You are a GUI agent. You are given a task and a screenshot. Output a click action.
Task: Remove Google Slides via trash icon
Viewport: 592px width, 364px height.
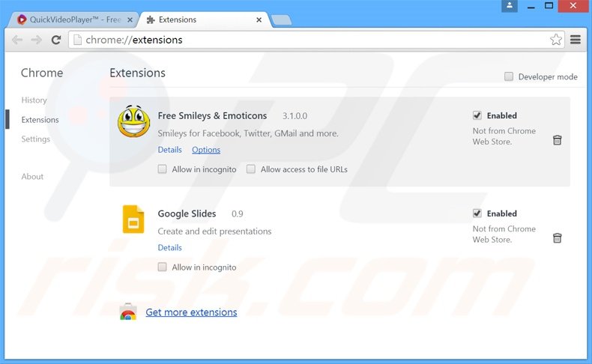(x=558, y=238)
